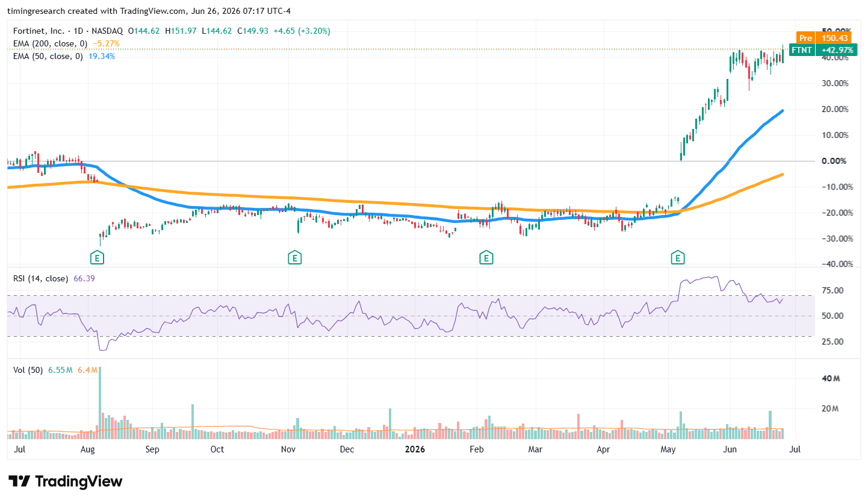Select the EMA (50, close, 0) legend

(48, 56)
